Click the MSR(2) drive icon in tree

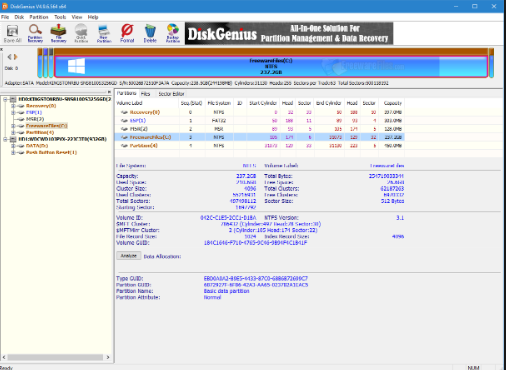tap(21, 119)
